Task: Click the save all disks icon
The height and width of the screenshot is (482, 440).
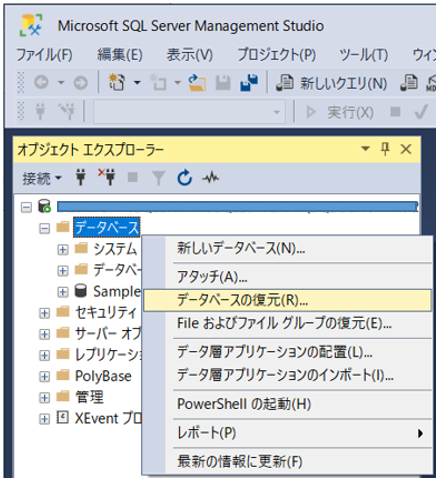Action: click(249, 82)
